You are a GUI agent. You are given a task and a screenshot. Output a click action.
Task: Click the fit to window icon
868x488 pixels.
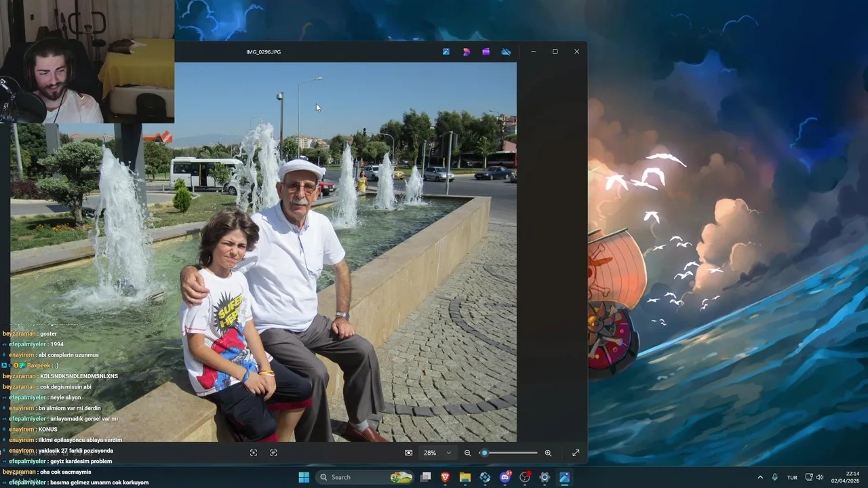[408, 453]
